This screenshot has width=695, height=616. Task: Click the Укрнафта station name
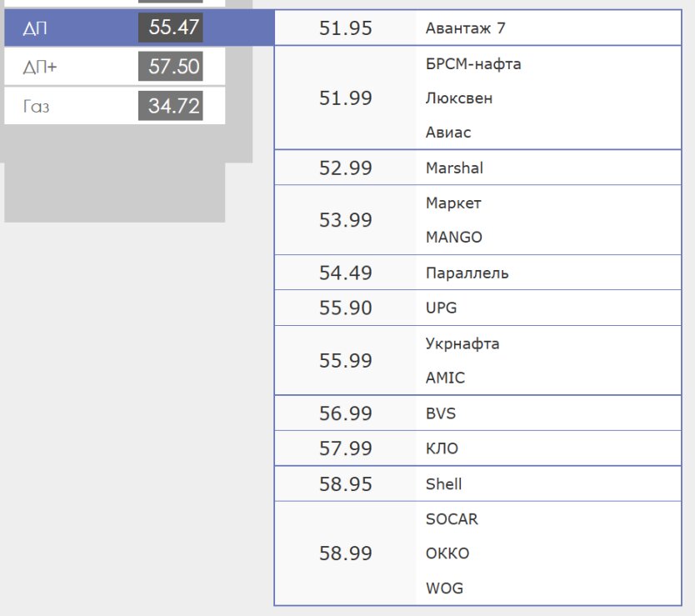pos(462,343)
